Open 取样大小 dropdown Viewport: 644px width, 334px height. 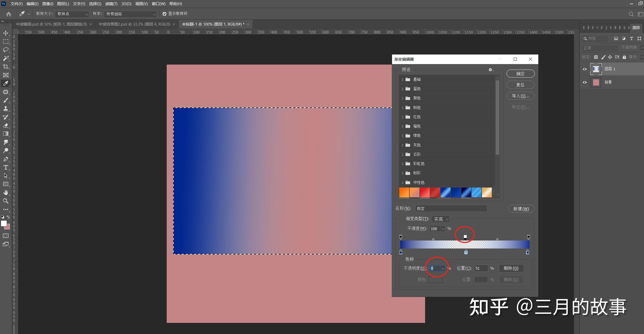pyautogui.click(x=72, y=14)
